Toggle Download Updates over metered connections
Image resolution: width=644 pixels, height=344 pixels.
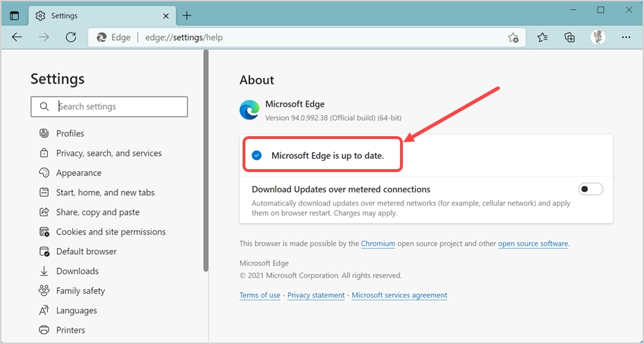[x=591, y=189]
